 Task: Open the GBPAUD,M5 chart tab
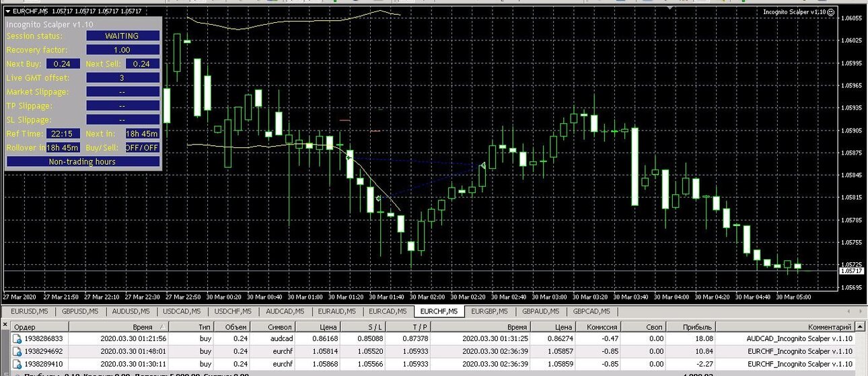(x=541, y=311)
